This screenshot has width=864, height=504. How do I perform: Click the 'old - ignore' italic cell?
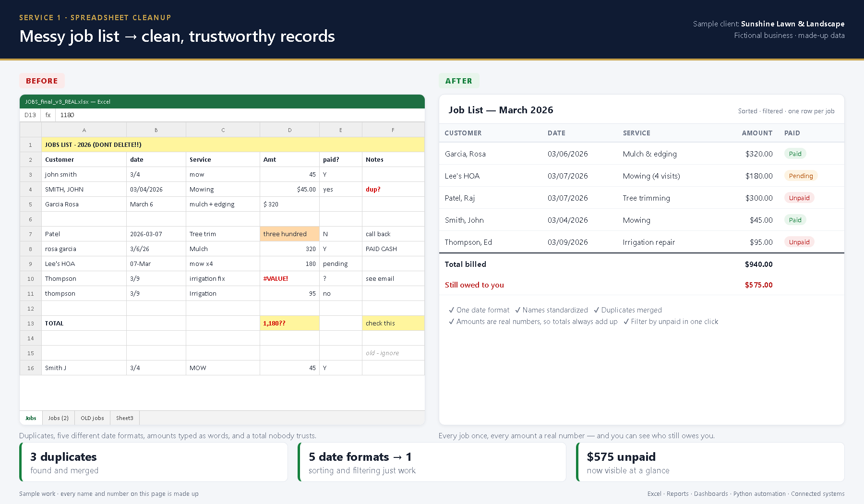pos(393,353)
